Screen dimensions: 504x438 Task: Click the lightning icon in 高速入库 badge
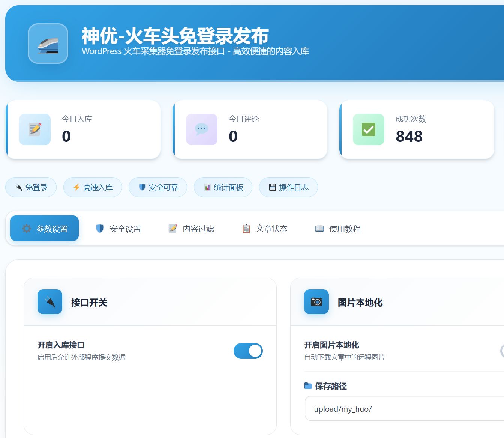coord(77,187)
